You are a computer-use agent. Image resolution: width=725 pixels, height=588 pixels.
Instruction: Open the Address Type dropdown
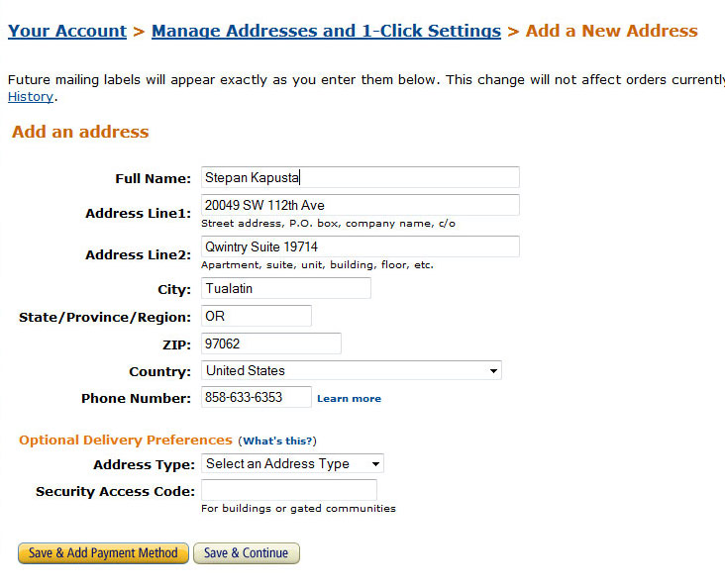292,463
